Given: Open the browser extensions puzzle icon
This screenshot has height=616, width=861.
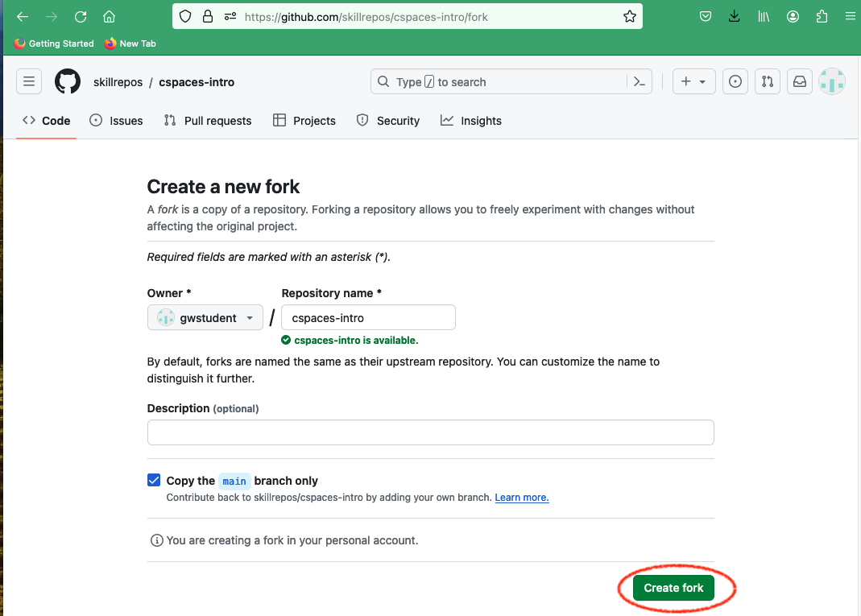Looking at the screenshot, I should coord(822,16).
